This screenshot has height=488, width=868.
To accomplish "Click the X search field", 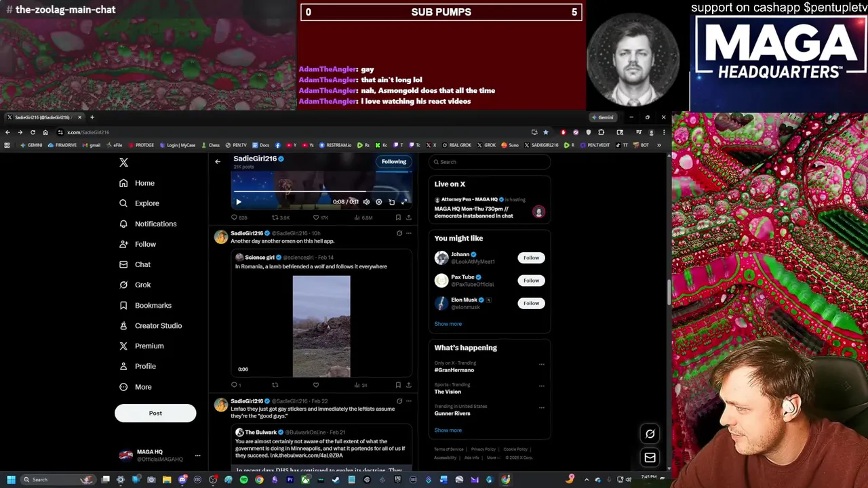I will pos(490,162).
